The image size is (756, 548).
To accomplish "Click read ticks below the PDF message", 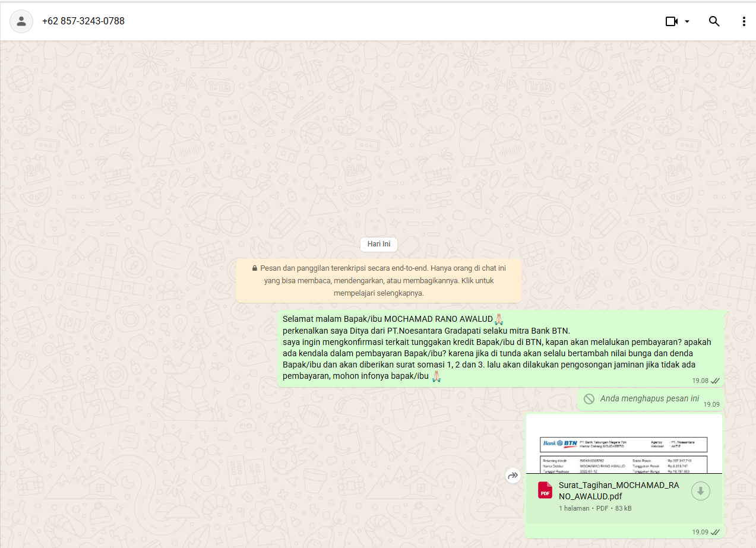I will click(715, 532).
